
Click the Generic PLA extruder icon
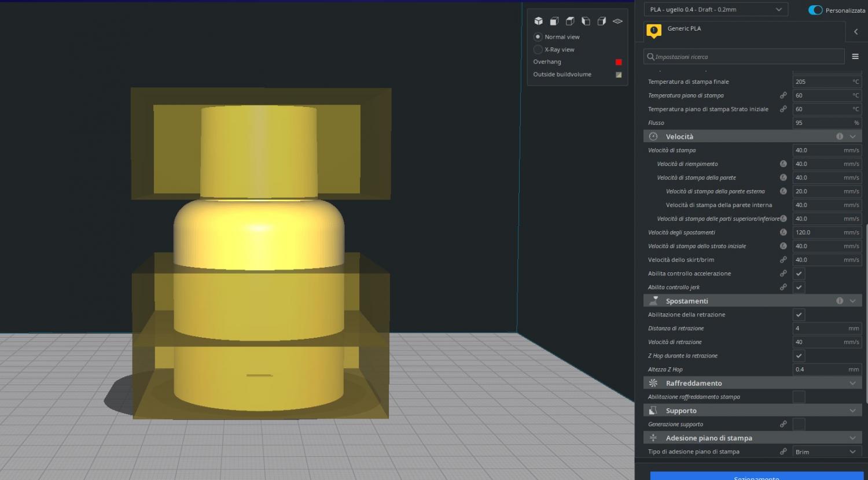tap(654, 31)
